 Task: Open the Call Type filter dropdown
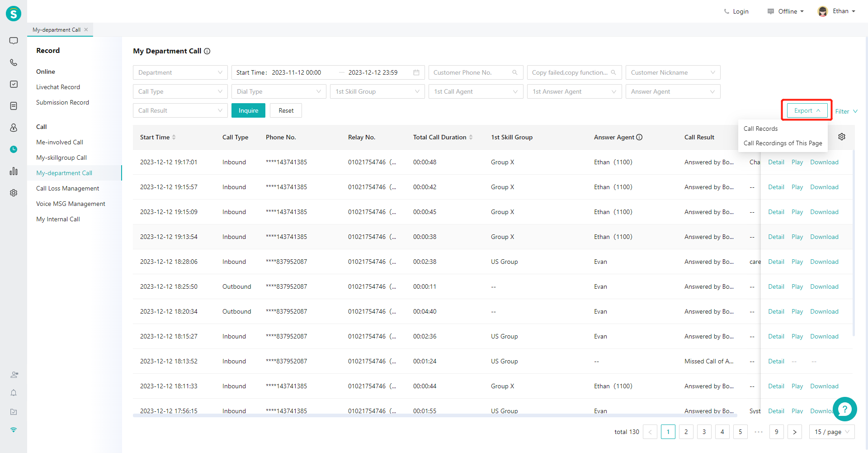180,91
